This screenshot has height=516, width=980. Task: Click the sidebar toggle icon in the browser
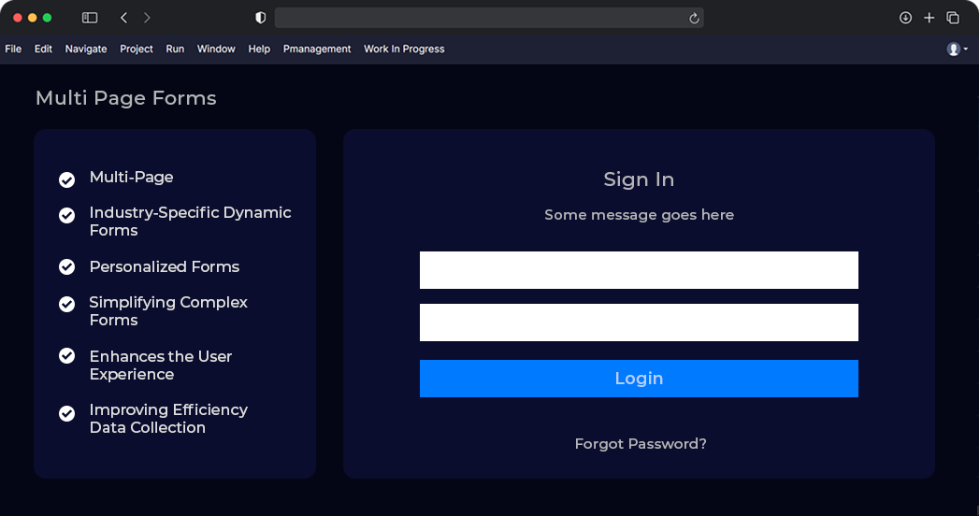(90, 18)
